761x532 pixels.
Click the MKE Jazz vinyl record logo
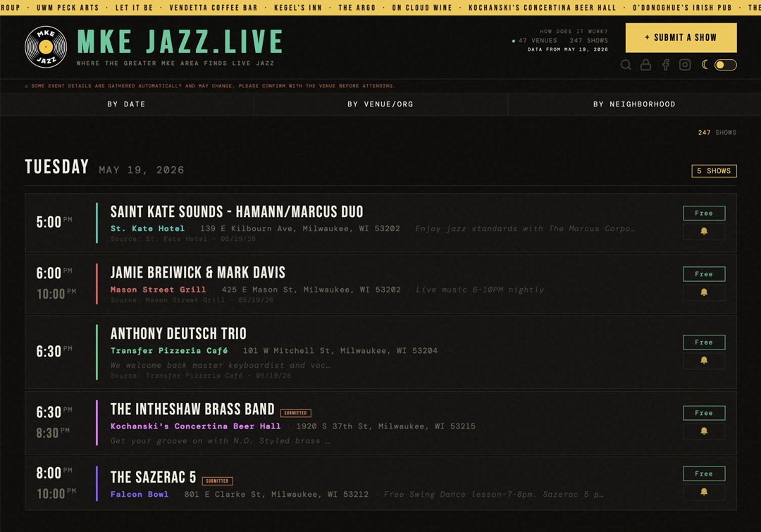click(46, 47)
